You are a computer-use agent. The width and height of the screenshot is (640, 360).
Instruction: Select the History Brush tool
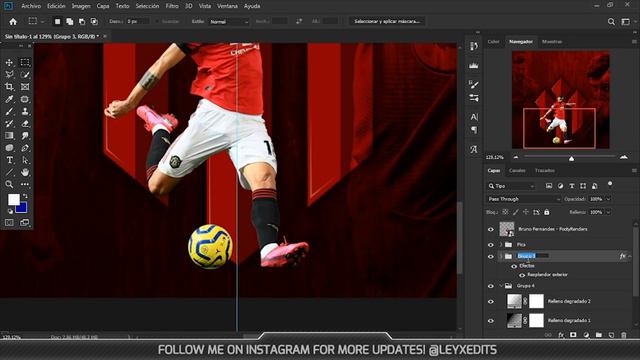[9, 123]
